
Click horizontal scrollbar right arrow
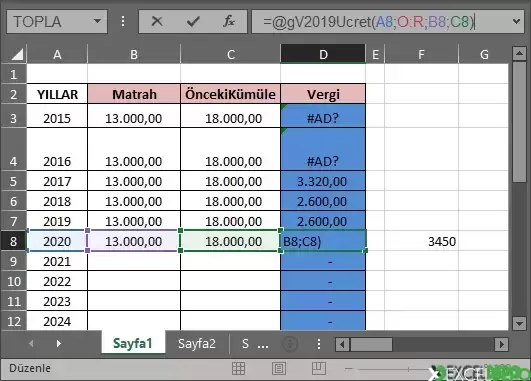coord(502,344)
